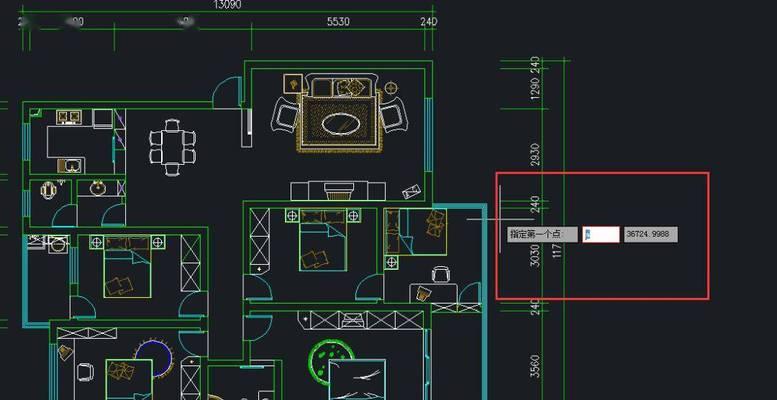The image size is (777, 400).
Task: Click the 2930 vertical dimension text
Action: 535,155
